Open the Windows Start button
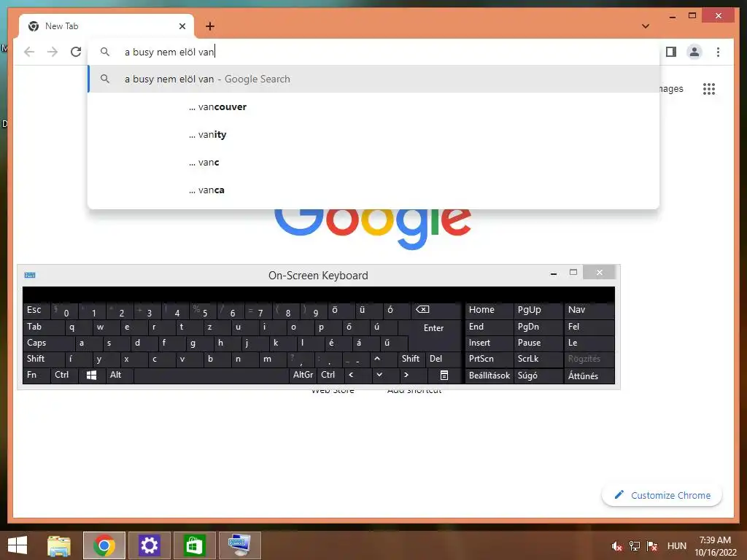Viewport: 747px width, 560px height. coord(18,545)
